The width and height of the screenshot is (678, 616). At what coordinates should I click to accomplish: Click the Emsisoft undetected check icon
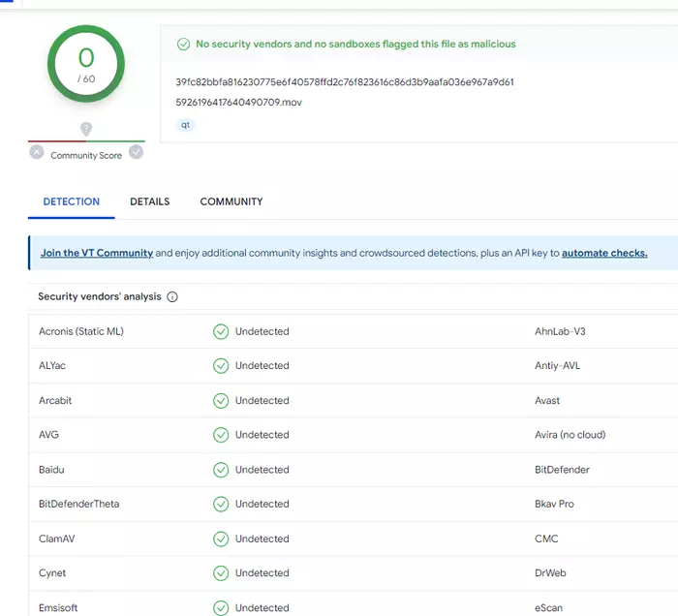tap(221, 608)
